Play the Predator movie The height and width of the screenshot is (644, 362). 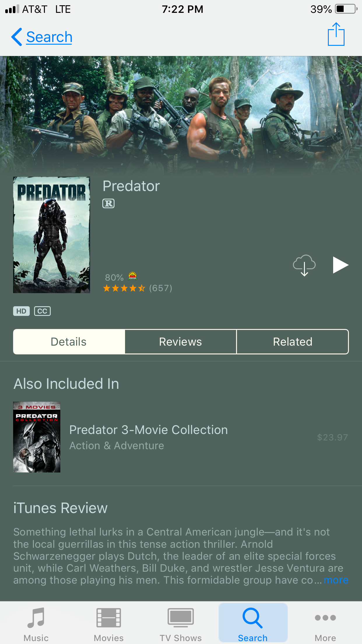pyautogui.click(x=340, y=265)
